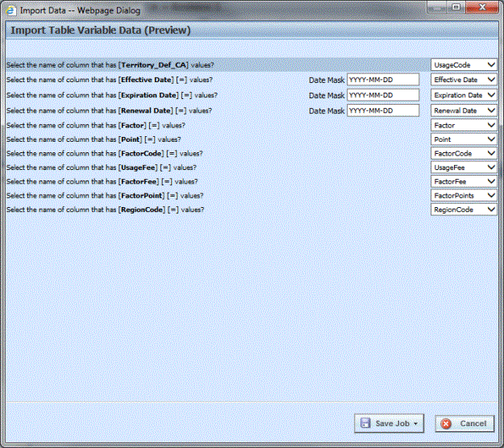The width and height of the screenshot is (504, 448).
Task: Open the Point column dropdown
Action: tap(464, 139)
